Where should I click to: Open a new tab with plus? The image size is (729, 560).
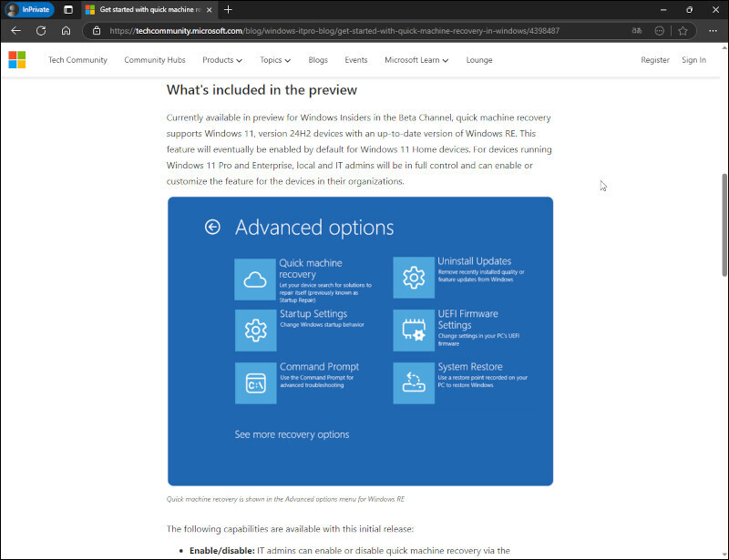[x=228, y=9]
